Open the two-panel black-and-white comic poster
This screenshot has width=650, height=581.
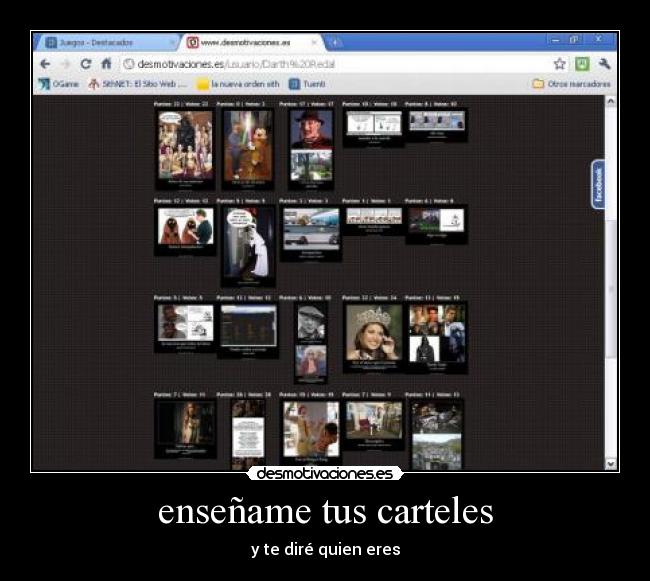click(x=374, y=127)
